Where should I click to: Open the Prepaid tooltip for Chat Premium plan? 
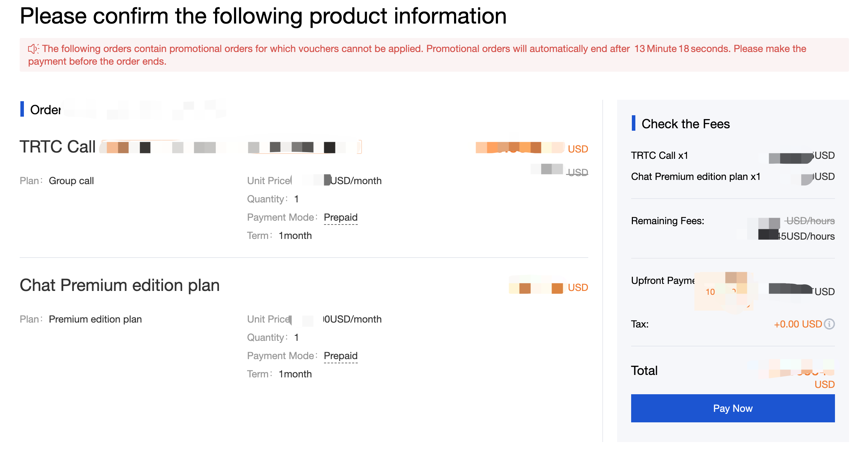point(341,356)
